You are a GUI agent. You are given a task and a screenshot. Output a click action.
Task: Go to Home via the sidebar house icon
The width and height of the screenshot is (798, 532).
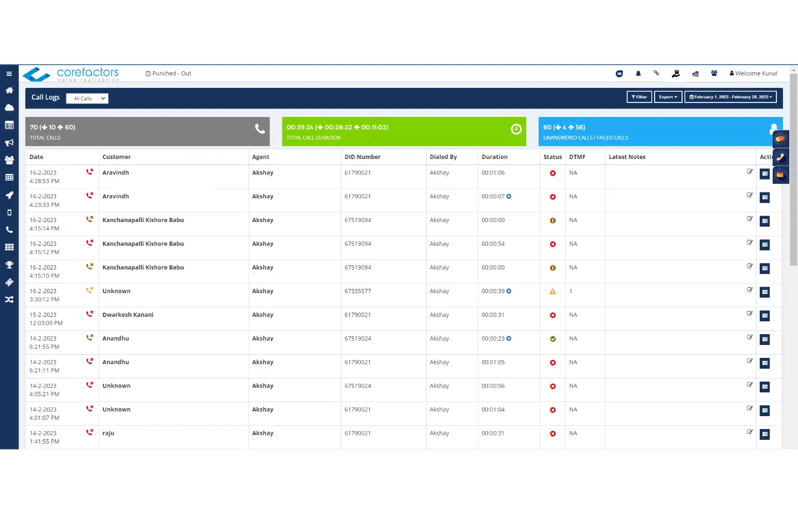tap(9, 91)
